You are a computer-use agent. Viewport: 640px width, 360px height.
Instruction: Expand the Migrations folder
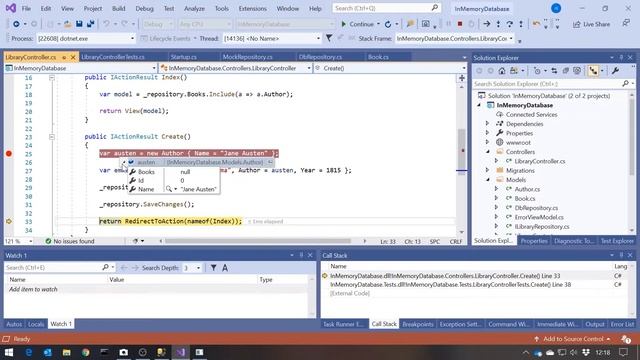coord(487,170)
